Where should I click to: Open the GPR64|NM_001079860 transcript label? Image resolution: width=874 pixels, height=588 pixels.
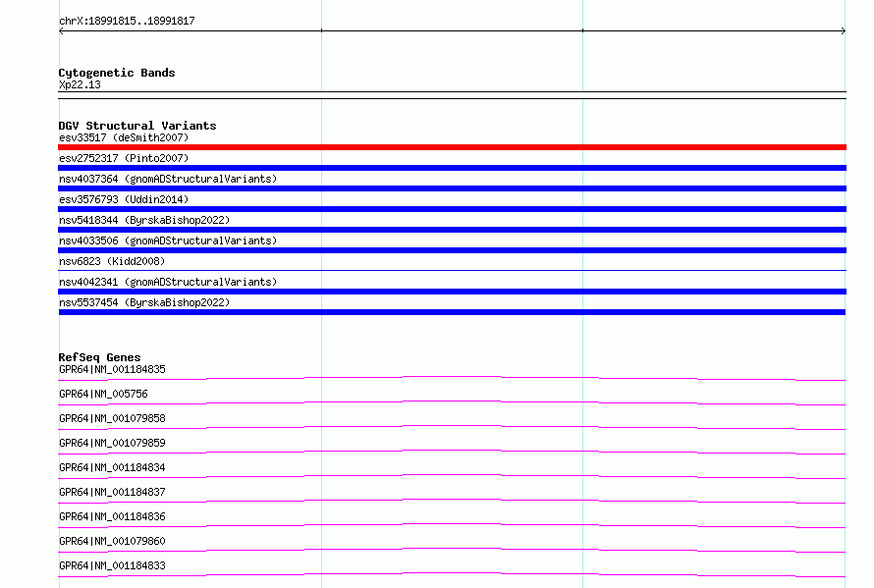pyautogui.click(x=112, y=541)
